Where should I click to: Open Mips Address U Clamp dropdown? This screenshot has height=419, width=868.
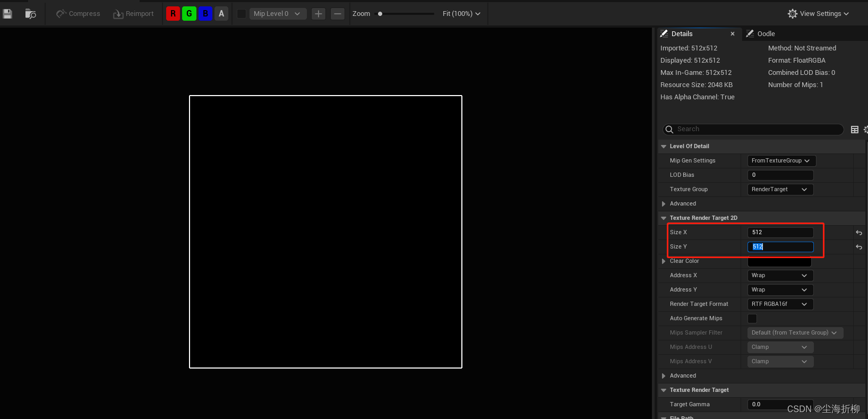tap(780, 347)
